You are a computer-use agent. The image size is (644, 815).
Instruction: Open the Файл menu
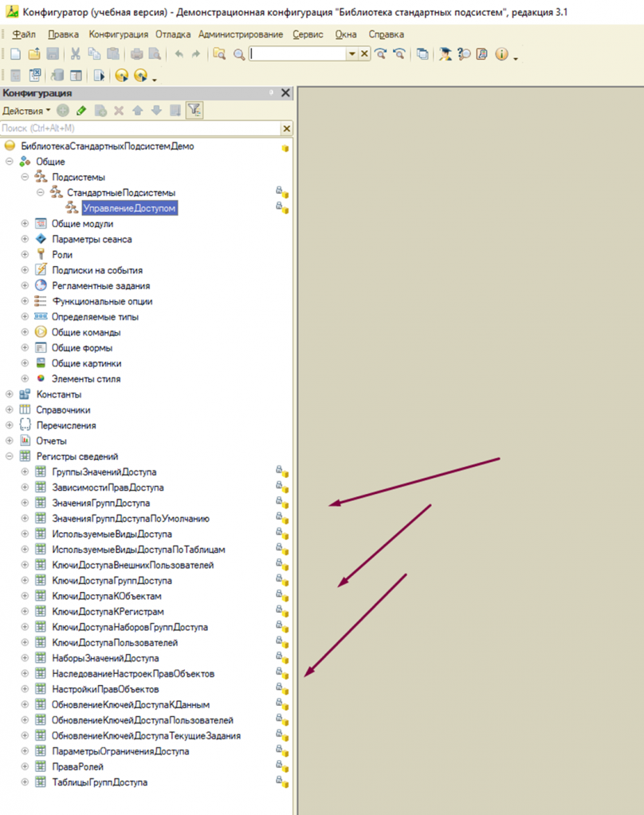tap(24, 34)
